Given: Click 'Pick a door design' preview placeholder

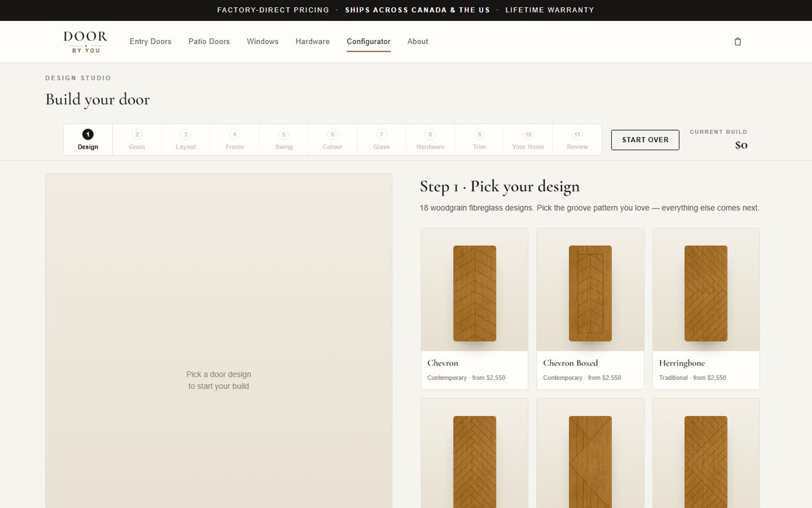Looking at the screenshot, I should click(219, 380).
